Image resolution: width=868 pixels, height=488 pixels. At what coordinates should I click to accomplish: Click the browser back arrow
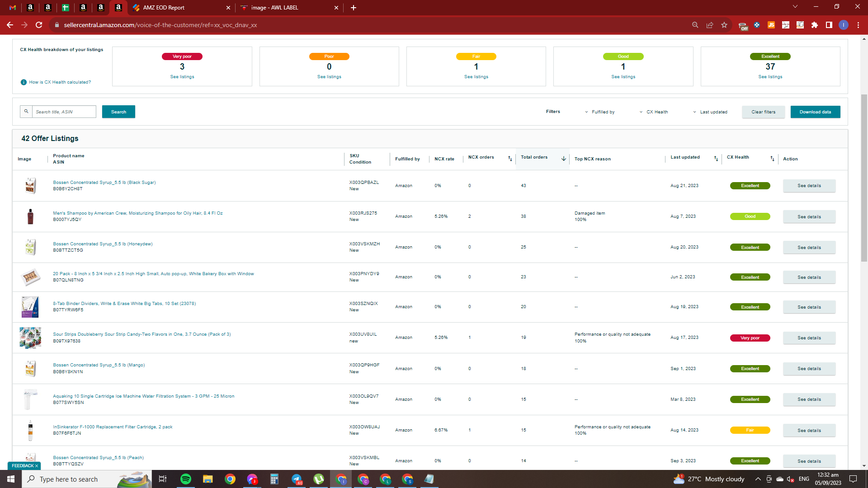click(10, 25)
